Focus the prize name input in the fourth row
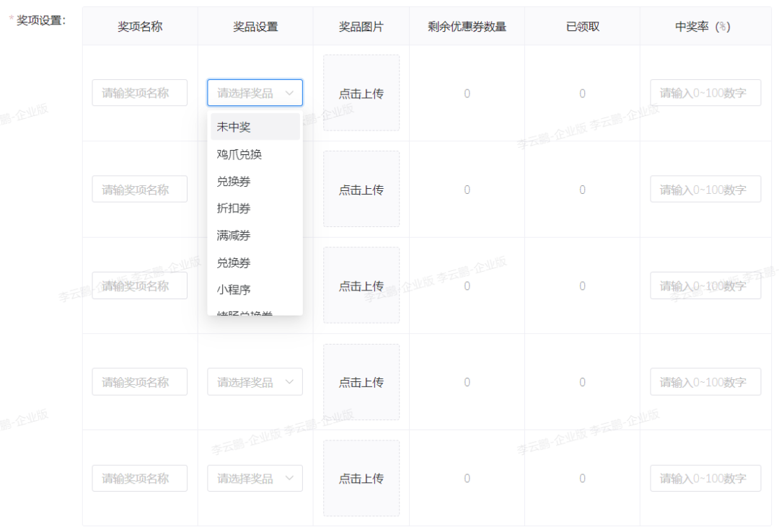This screenshot has height=532, width=779. [139, 381]
